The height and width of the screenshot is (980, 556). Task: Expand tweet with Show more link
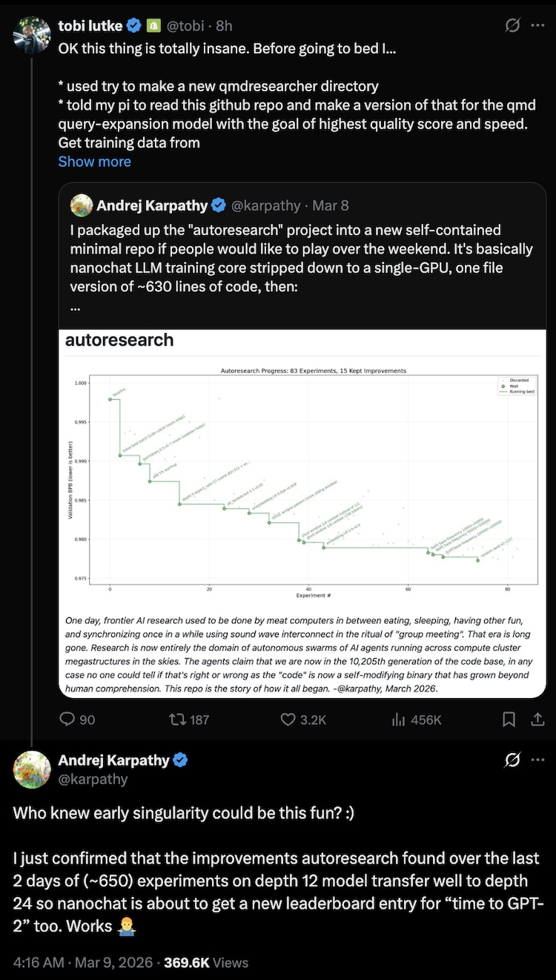point(94,161)
